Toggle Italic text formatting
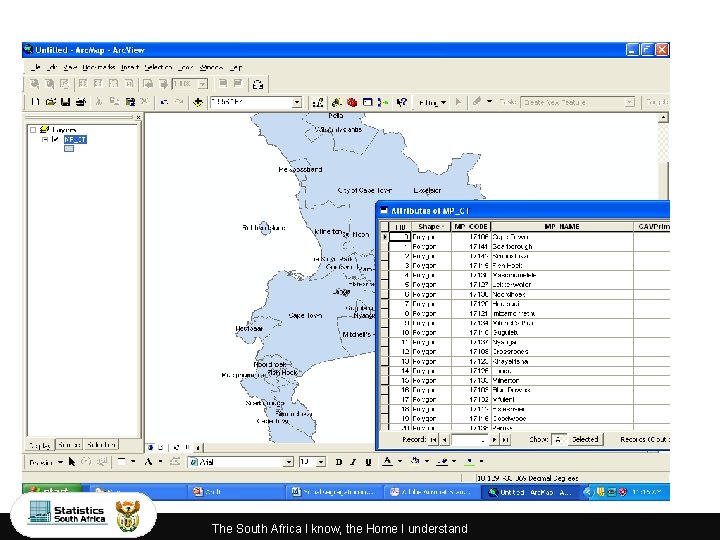This screenshot has width=720, height=540. point(353,462)
